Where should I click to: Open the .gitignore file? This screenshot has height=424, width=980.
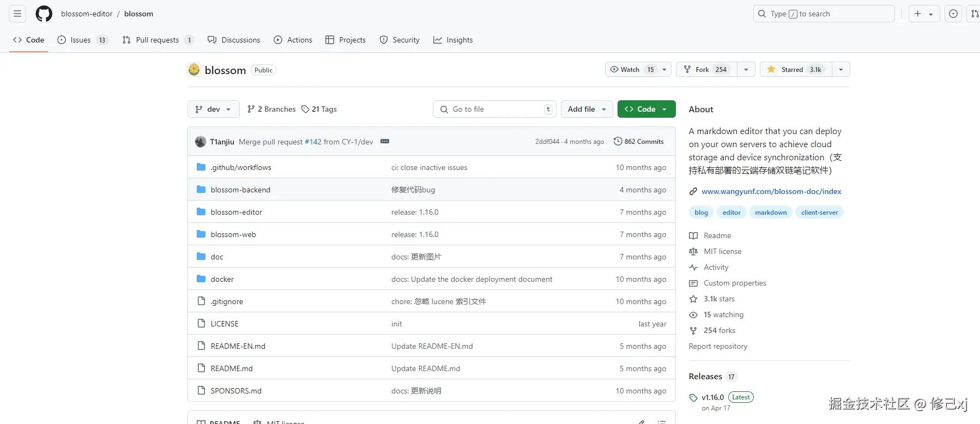pos(227,301)
